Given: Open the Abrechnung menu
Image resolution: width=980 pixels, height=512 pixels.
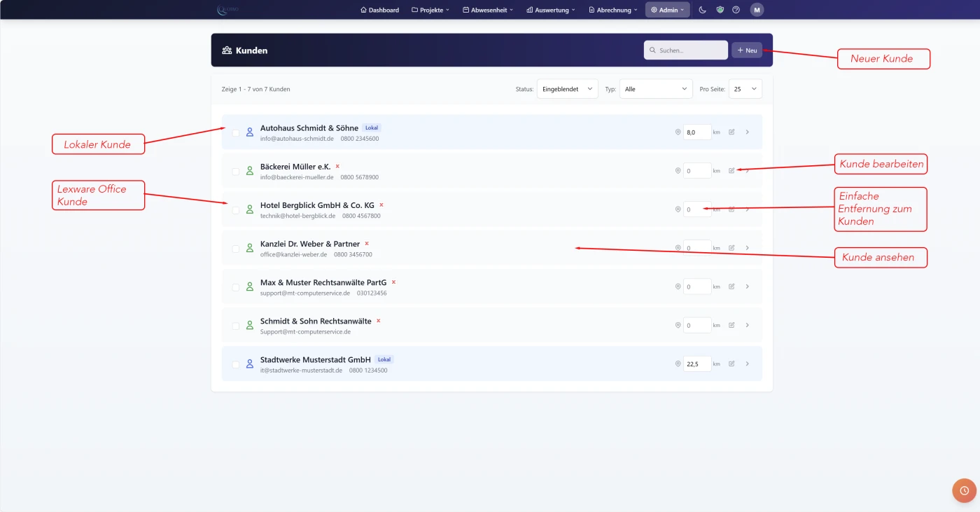Looking at the screenshot, I should coord(612,10).
